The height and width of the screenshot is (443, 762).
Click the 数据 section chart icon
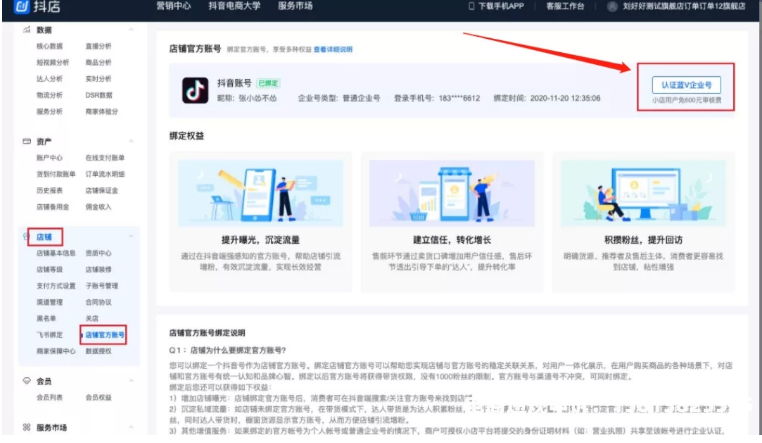[27, 30]
